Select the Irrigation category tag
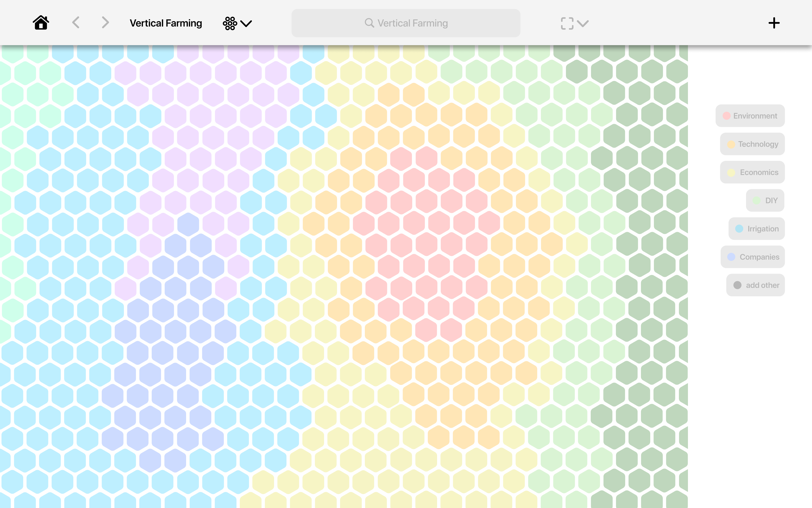812x508 pixels. (x=757, y=228)
